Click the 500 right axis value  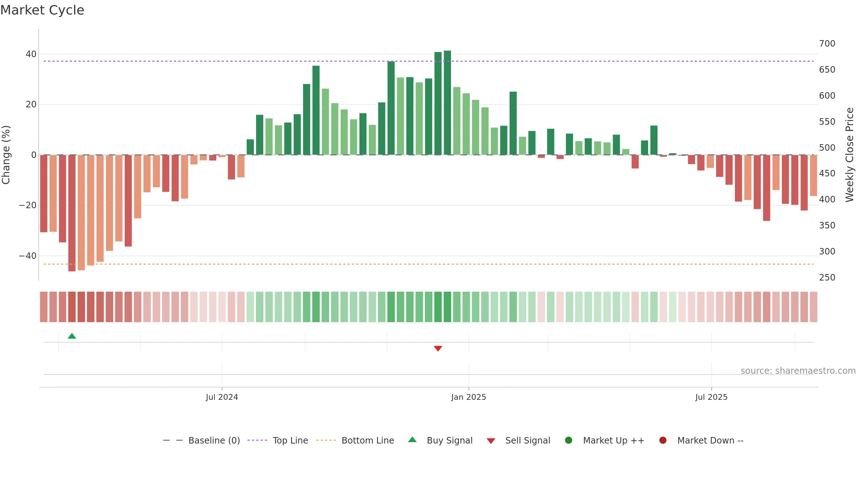pyautogui.click(x=827, y=148)
